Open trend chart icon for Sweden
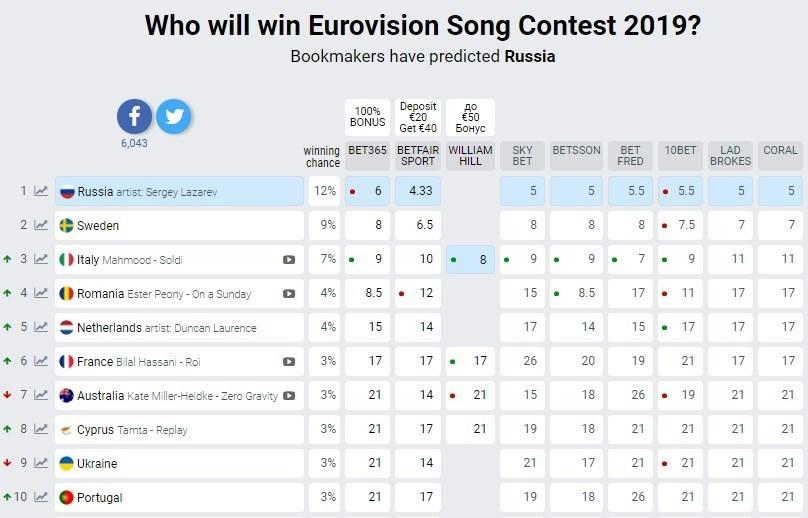The height and width of the screenshot is (518, 808). (41, 225)
